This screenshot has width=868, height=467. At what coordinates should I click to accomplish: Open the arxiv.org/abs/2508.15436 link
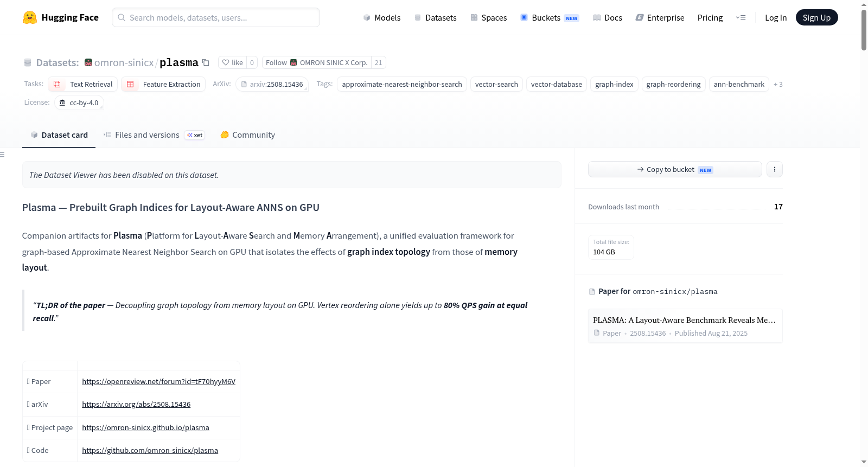(x=136, y=404)
